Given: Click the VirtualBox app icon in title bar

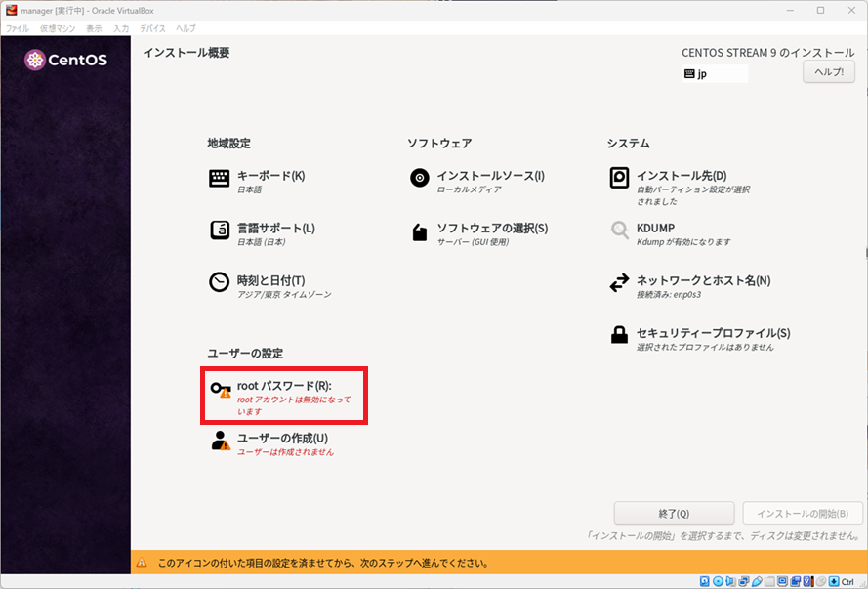Looking at the screenshot, I should pos(11,10).
